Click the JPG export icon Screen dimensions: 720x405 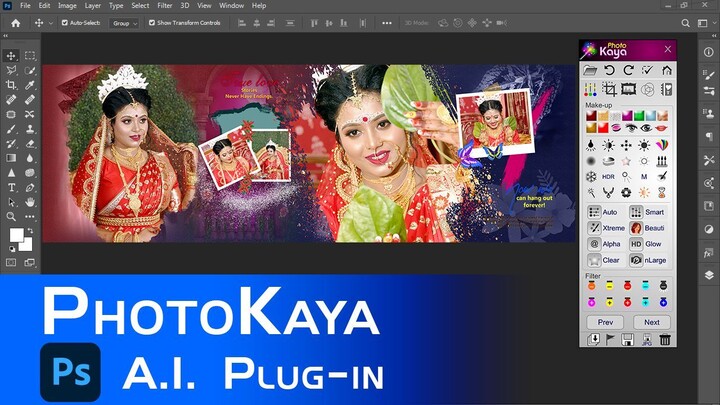click(x=647, y=339)
